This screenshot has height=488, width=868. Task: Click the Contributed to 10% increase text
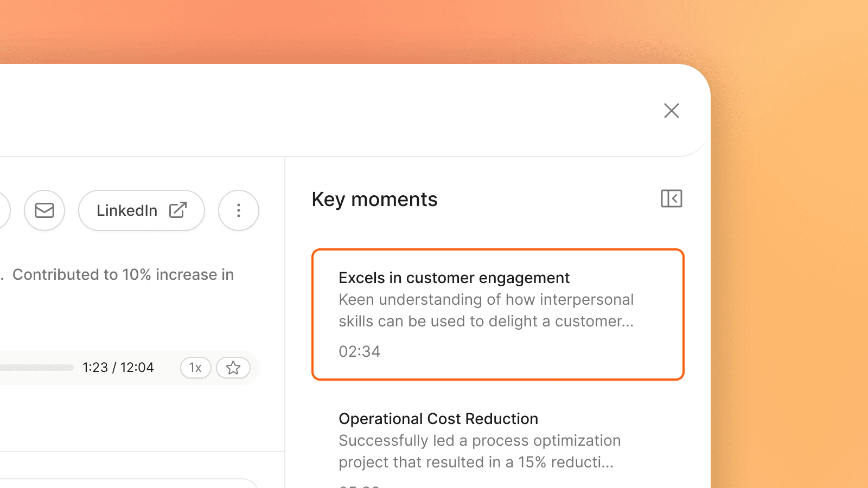coord(123,274)
